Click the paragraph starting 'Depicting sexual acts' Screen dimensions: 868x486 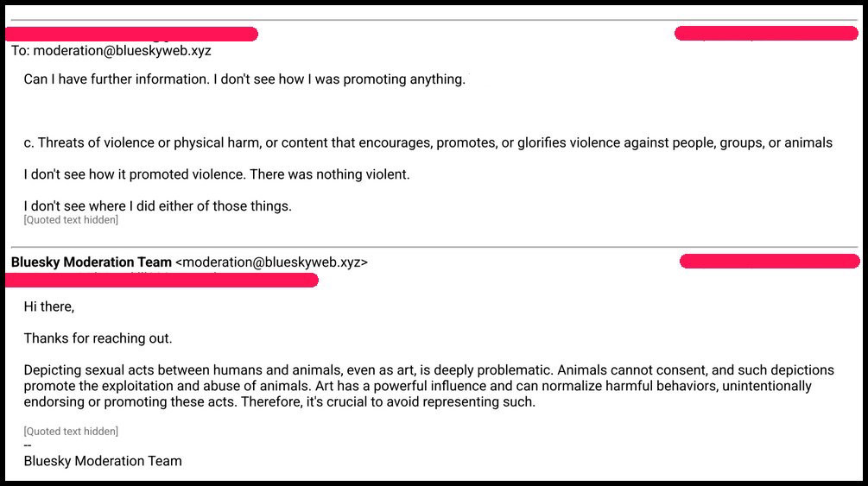click(x=429, y=386)
